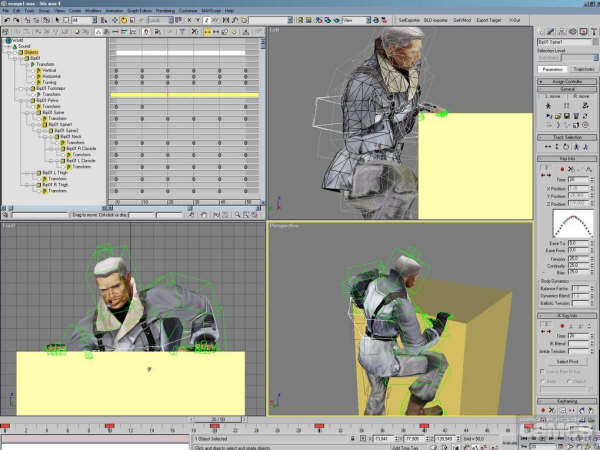
Task: Collapse the IK Key Info rollout
Action: pyautogui.click(x=567, y=316)
